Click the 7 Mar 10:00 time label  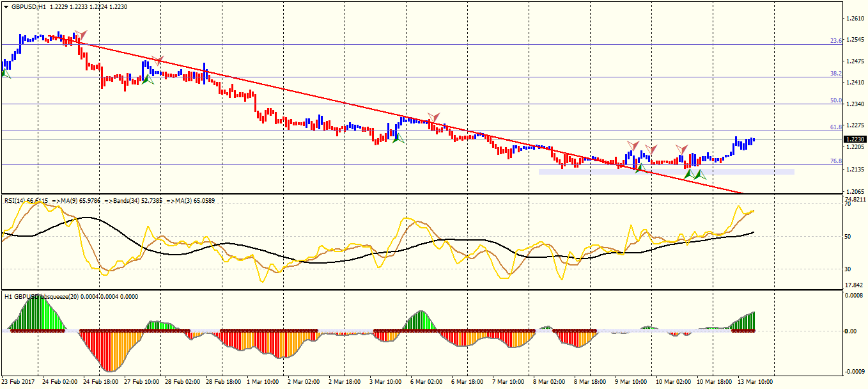tap(509, 382)
